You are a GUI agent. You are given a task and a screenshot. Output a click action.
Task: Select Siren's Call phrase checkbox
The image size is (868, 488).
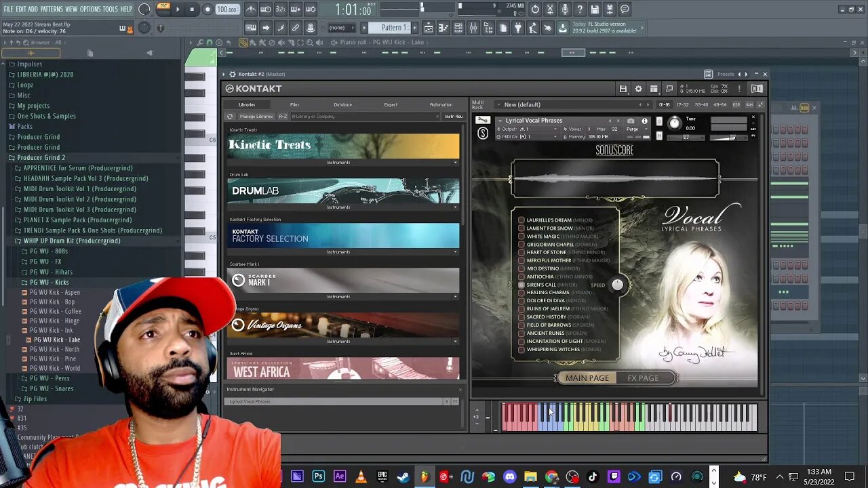[x=521, y=285]
